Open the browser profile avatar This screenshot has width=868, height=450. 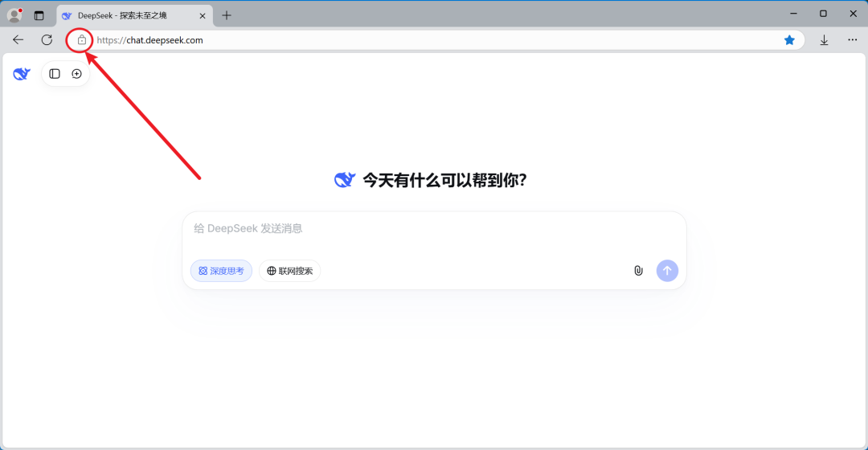click(x=14, y=15)
